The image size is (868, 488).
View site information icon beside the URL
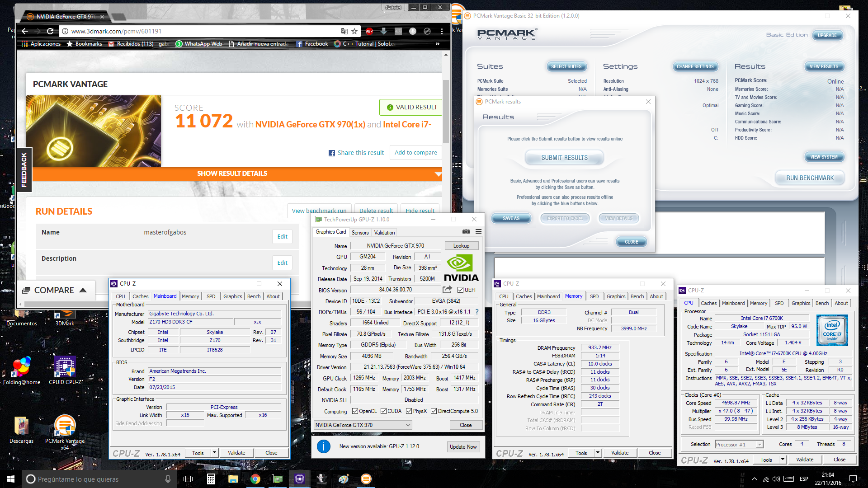coord(65,31)
